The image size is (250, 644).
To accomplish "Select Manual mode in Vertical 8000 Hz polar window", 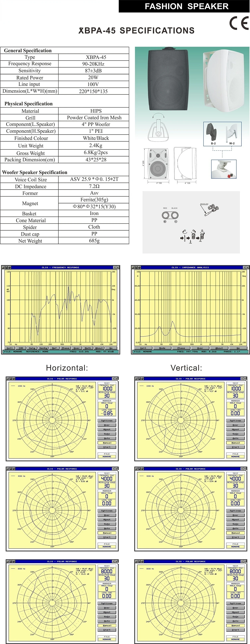I will [x=235, y=626].
